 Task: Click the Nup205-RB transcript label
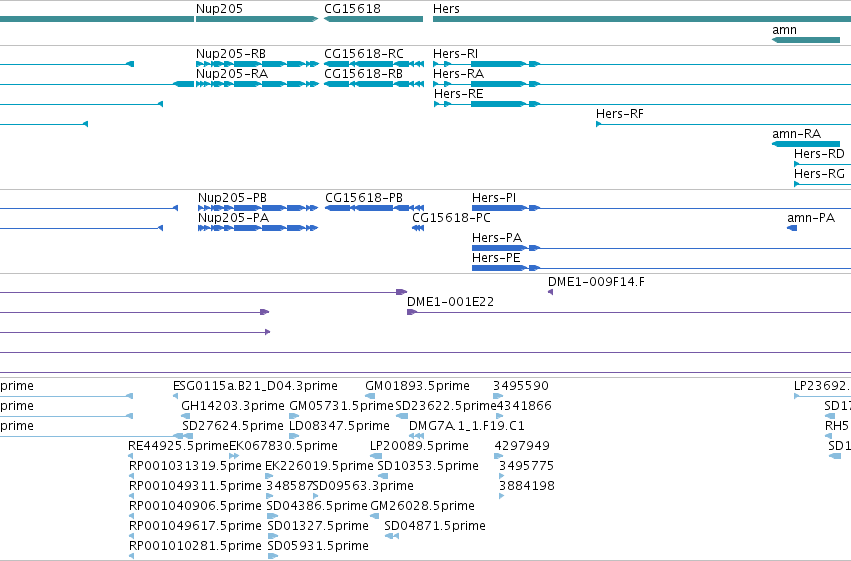[231, 54]
